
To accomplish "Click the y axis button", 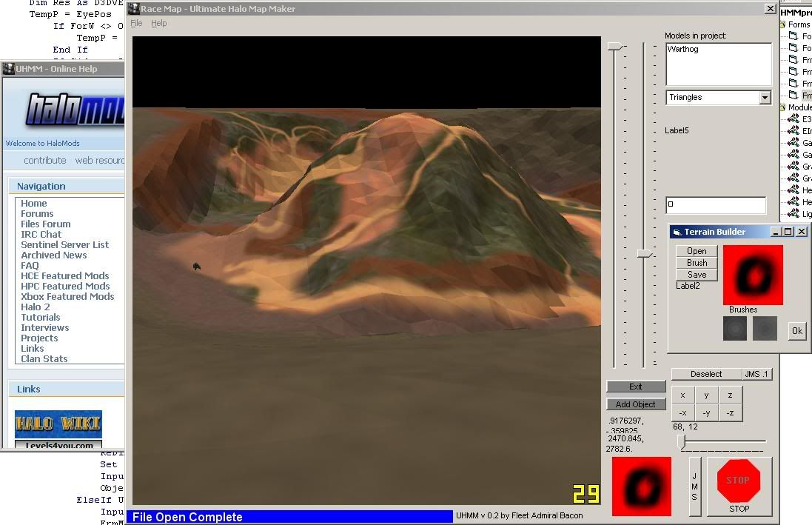I will click(x=706, y=395).
